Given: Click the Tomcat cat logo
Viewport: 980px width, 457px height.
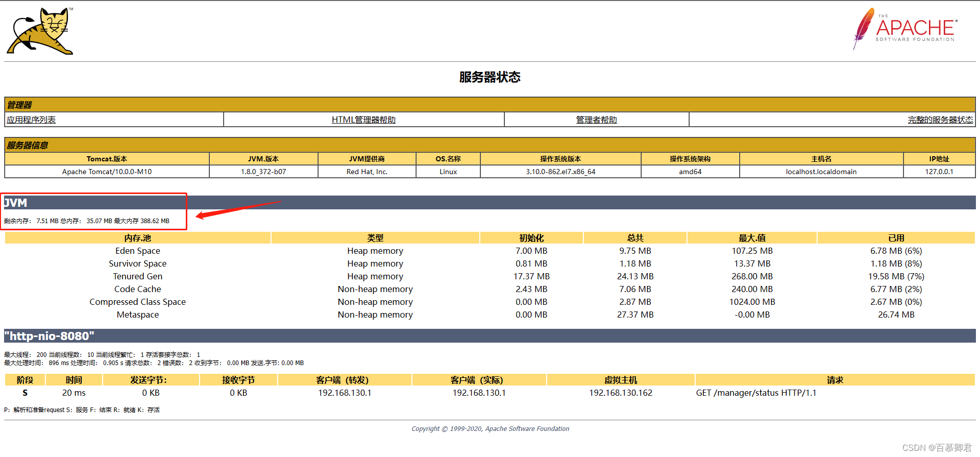Looking at the screenshot, I should click(40, 31).
